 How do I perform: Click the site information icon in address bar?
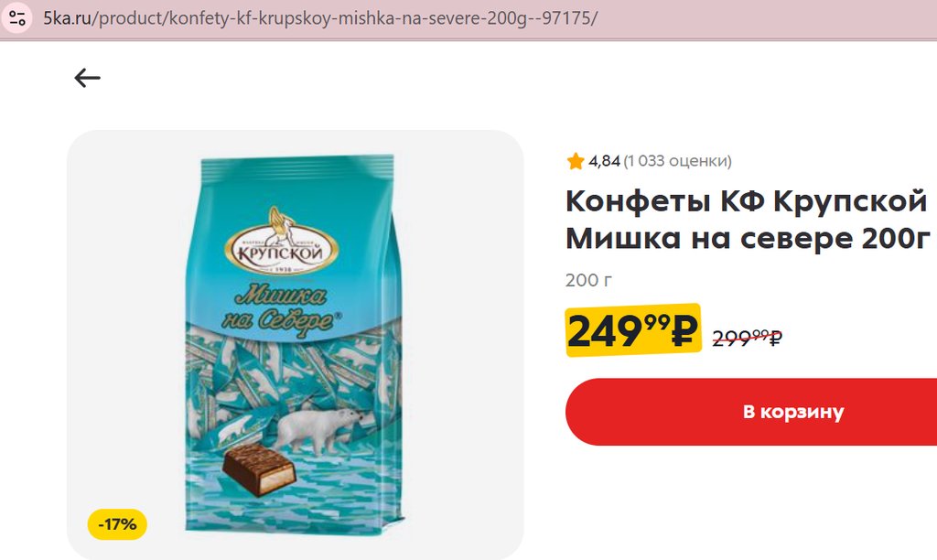tap(17, 18)
